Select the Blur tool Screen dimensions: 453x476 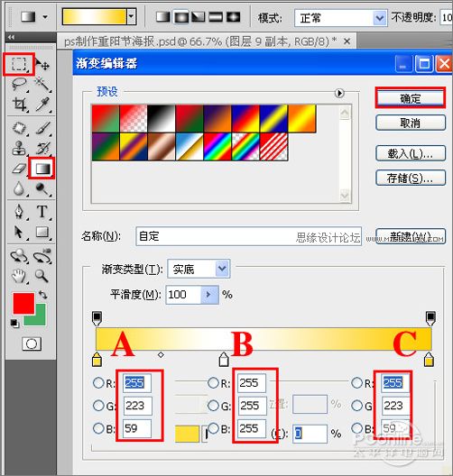tap(19, 188)
